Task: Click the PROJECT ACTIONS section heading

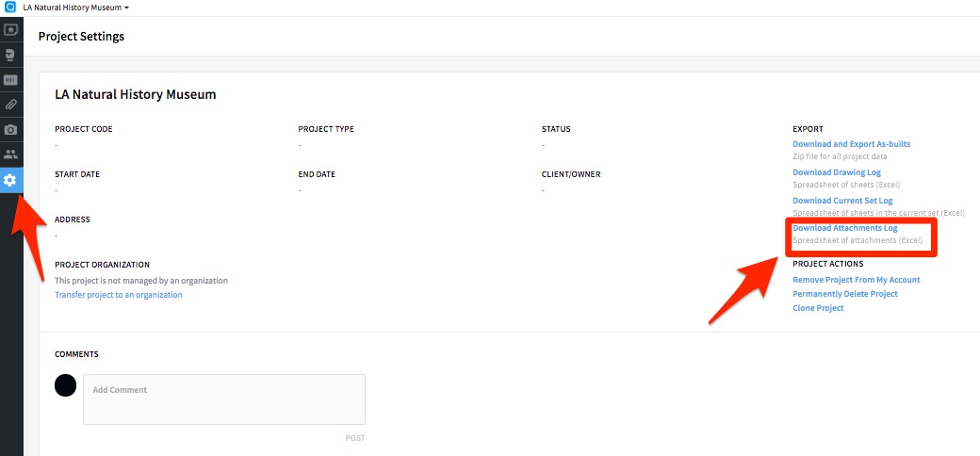Action: (828, 264)
